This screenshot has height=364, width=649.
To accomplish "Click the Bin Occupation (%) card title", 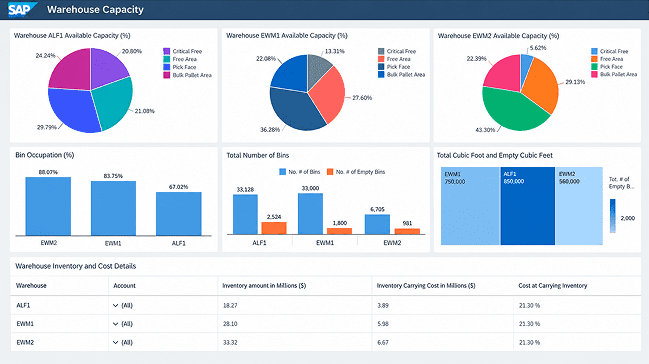I will 45,155.
